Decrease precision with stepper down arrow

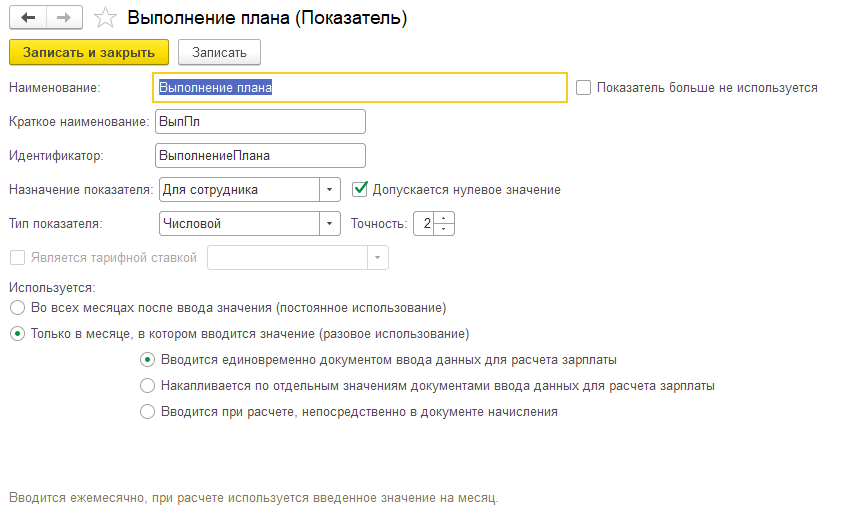(x=445, y=229)
